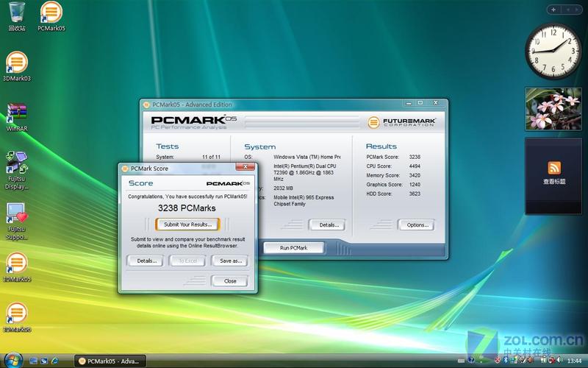
Task: Click the '3238 PCMarks' score text
Action: [x=187, y=208]
